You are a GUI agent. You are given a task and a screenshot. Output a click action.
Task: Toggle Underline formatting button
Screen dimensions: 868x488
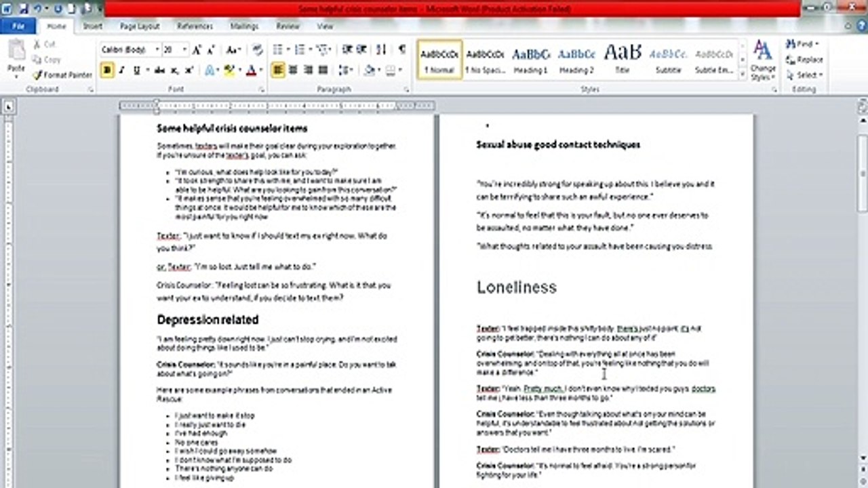click(136, 70)
